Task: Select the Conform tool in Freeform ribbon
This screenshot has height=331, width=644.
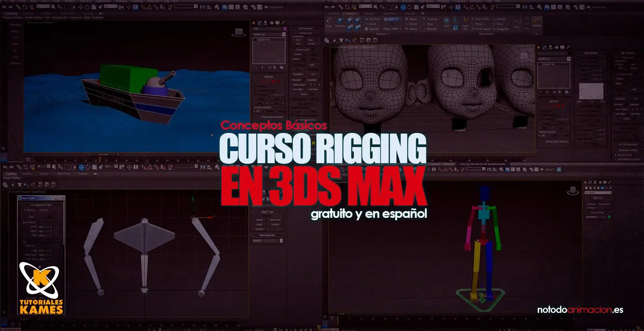Action: tap(340, 22)
